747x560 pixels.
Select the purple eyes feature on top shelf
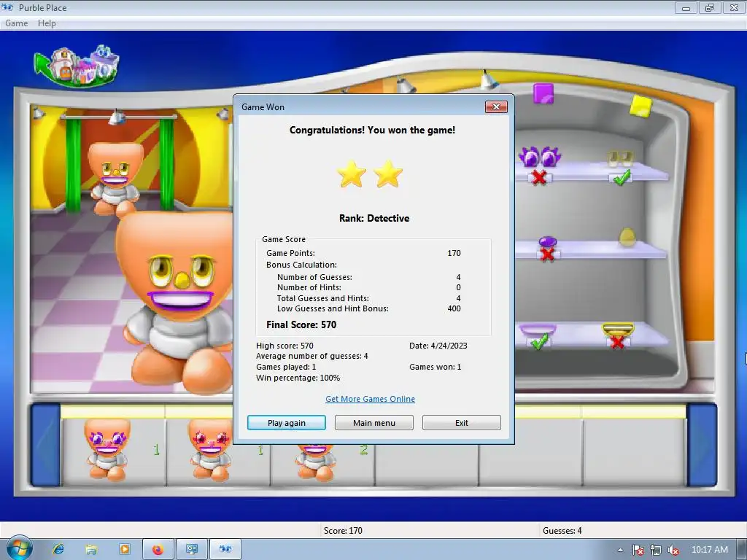click(540, 156)
